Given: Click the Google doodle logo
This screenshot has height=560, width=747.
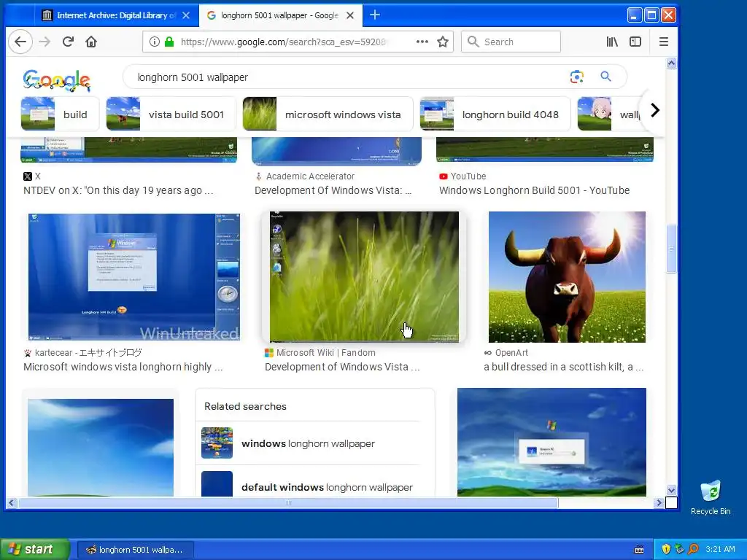Looking at the screenshot, I should pos(57,80).
